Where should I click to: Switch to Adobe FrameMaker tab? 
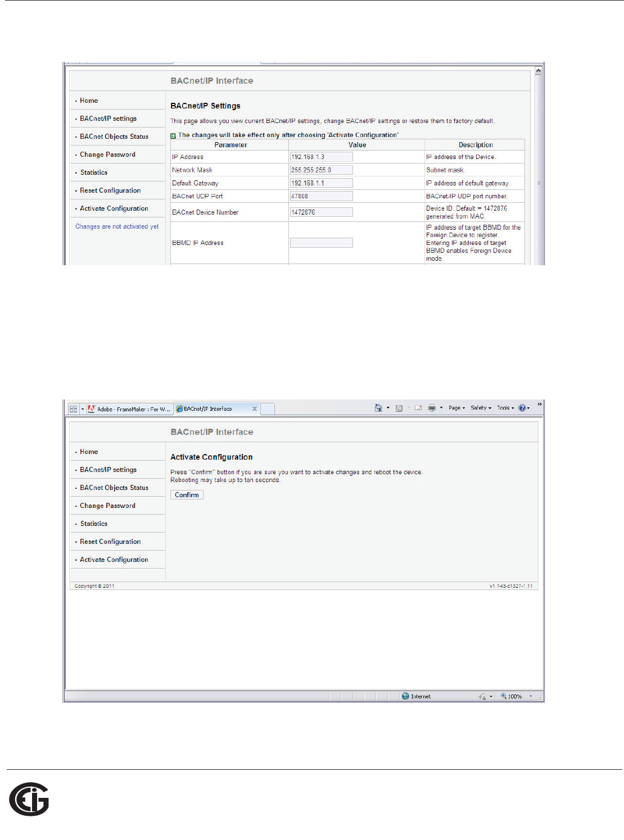coord(129,409)
